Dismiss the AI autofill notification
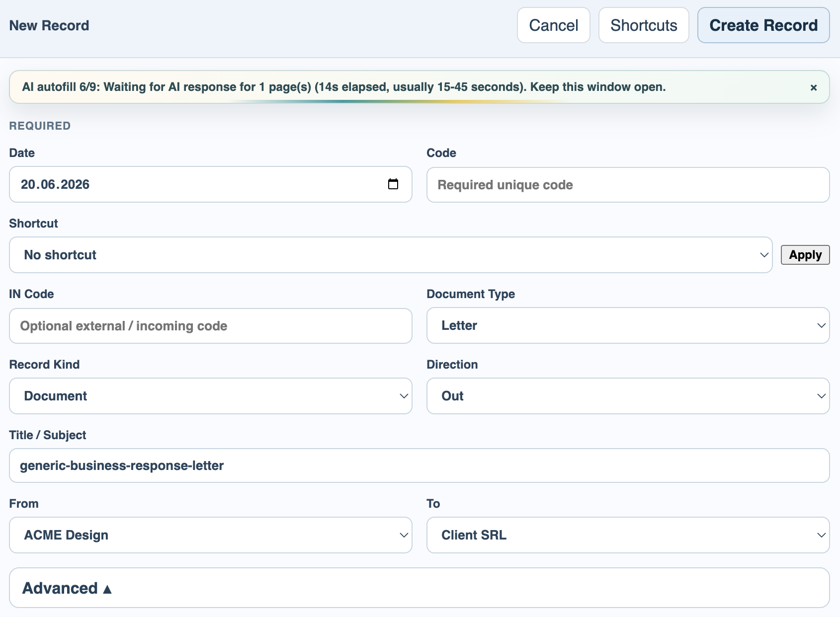The height and width of the screenshot is (617, 840). 814,87
